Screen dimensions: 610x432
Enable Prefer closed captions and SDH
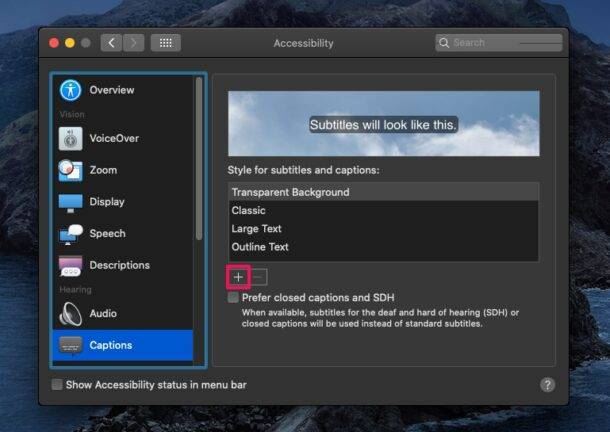click(x=233, y=298)
